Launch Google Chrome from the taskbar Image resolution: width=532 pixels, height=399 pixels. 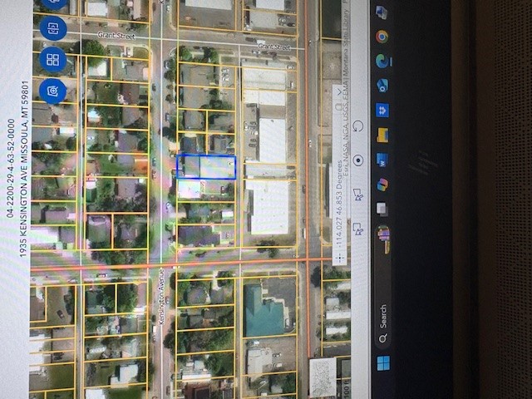click(382, 37)
